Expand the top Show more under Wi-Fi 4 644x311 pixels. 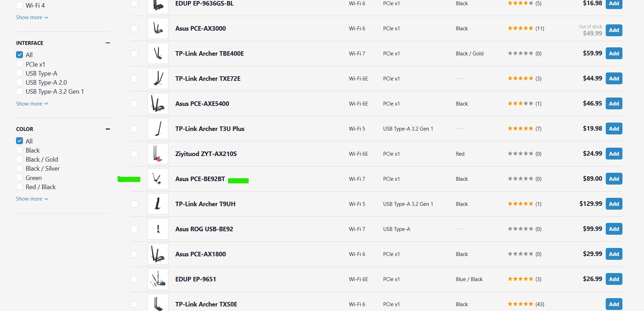[32, 17]
